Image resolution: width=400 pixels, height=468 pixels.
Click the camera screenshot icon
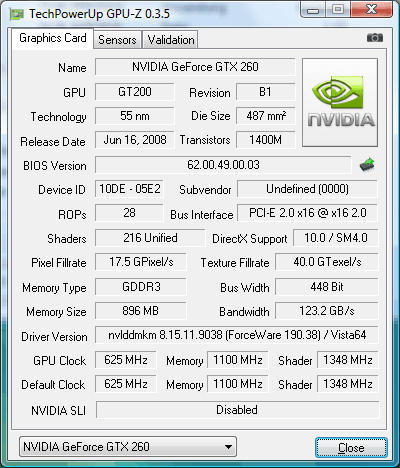[375, 38]
